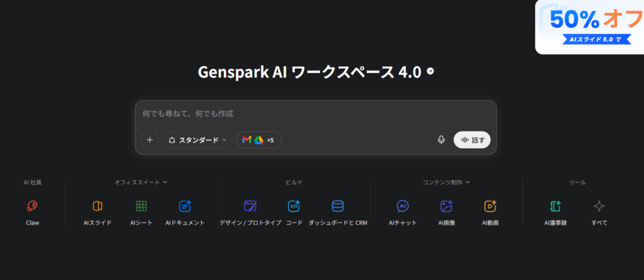644x280 pixels.
Task: Click the 話す voice button
Action: point(472,140)
